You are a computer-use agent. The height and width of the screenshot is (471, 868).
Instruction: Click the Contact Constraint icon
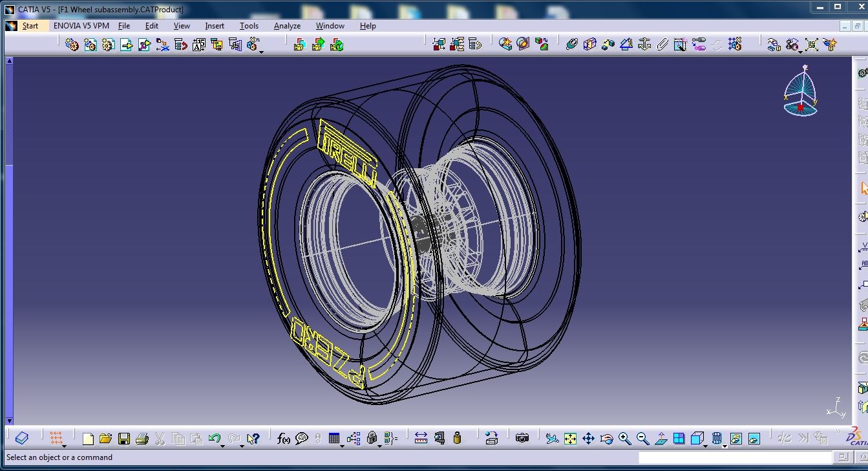click(x=589, y=44)
